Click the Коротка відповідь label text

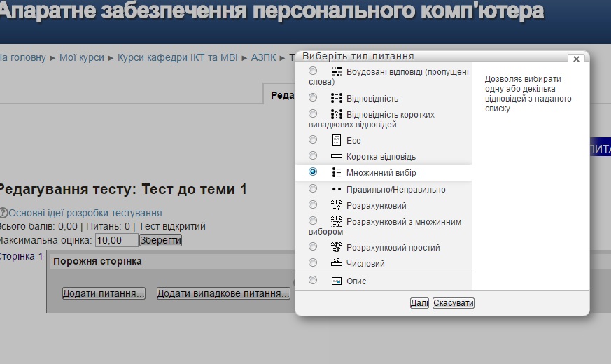pyautogui.click(x=381, y=157)
